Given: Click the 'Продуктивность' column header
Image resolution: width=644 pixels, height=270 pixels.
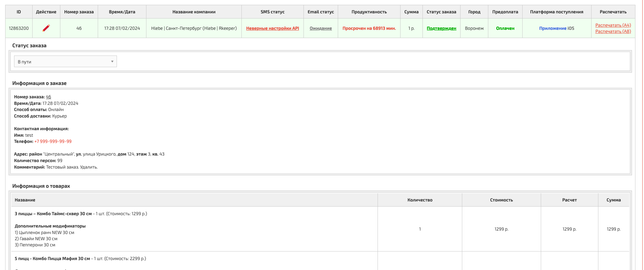Looking at the screenshot, I should [x=369, y=12].
